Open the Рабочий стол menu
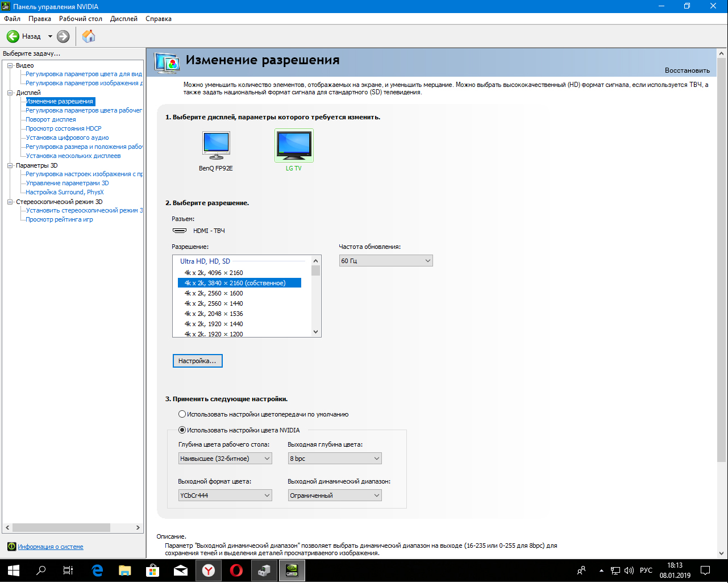Screen dimensions: 728x583 click(x=81, y=19)
